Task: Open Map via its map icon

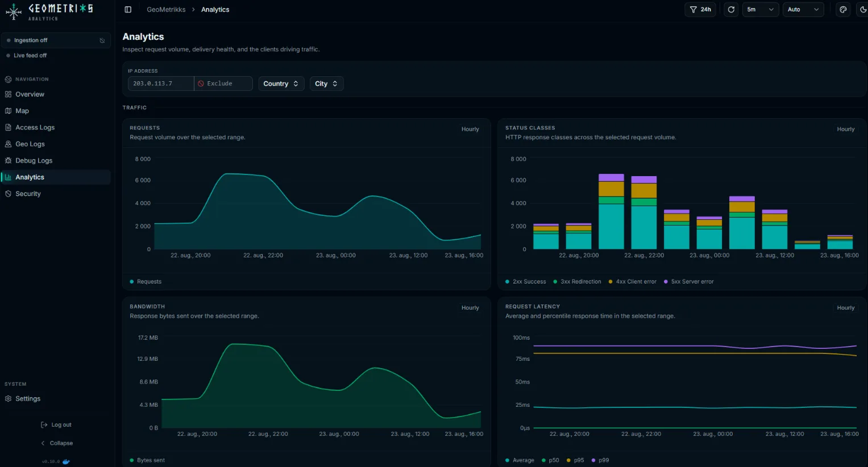Action: tap(8, 111)
